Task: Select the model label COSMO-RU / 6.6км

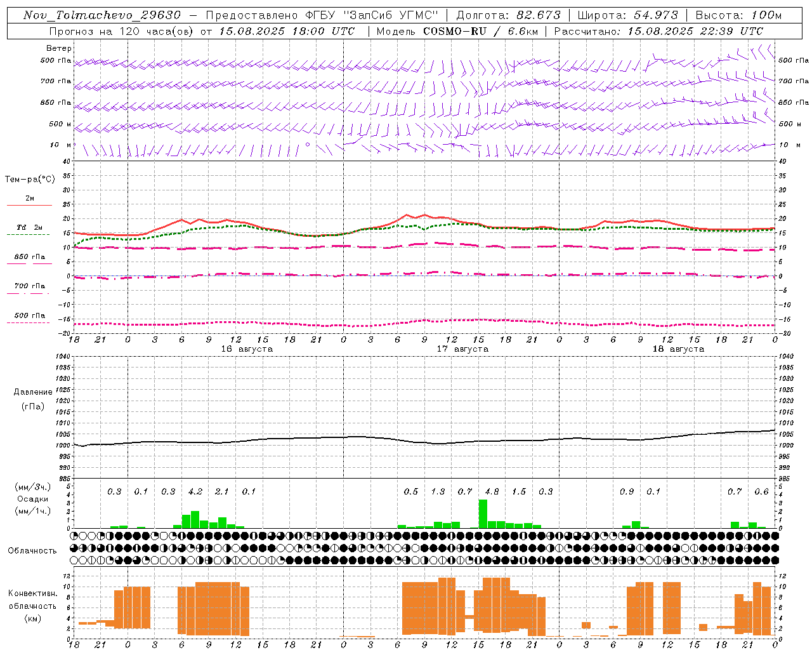Action: coord(480,31)
